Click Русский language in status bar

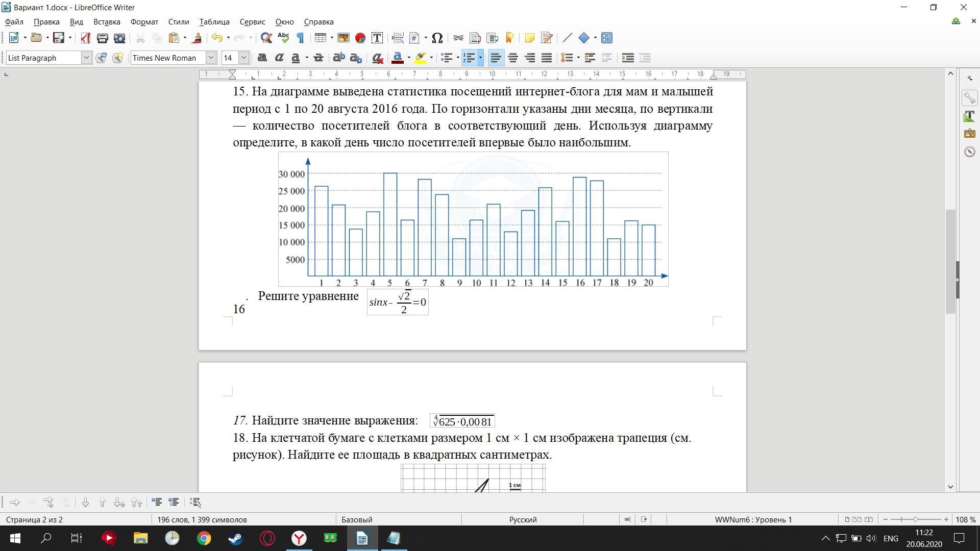pos(523,519)
